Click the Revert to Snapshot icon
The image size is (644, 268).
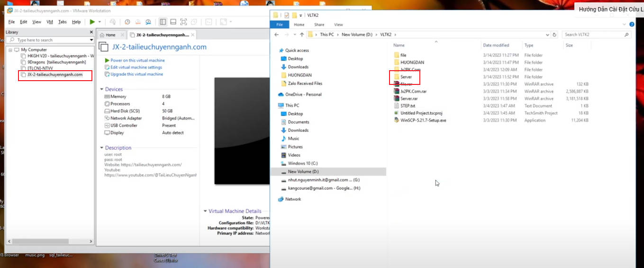[138, 22]
